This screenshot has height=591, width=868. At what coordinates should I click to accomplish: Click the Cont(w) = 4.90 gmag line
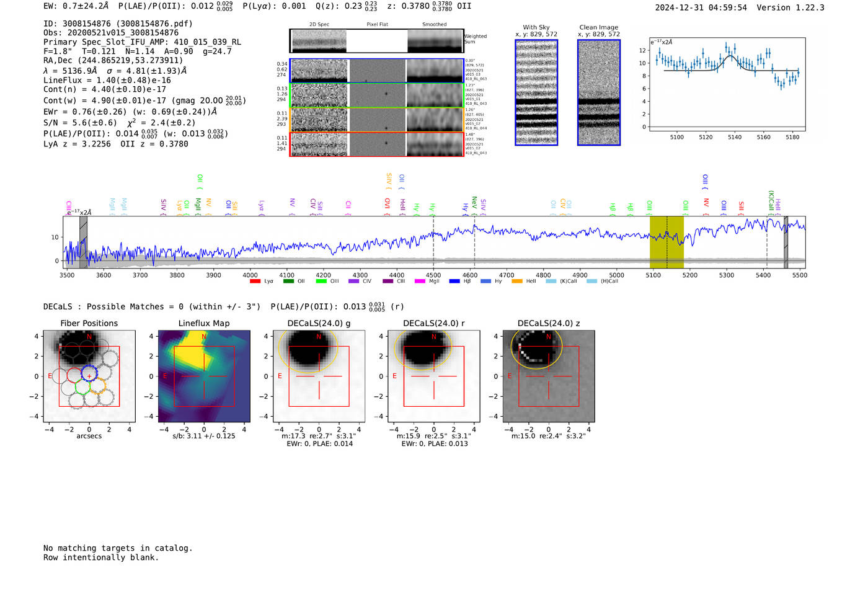(144, 100)
